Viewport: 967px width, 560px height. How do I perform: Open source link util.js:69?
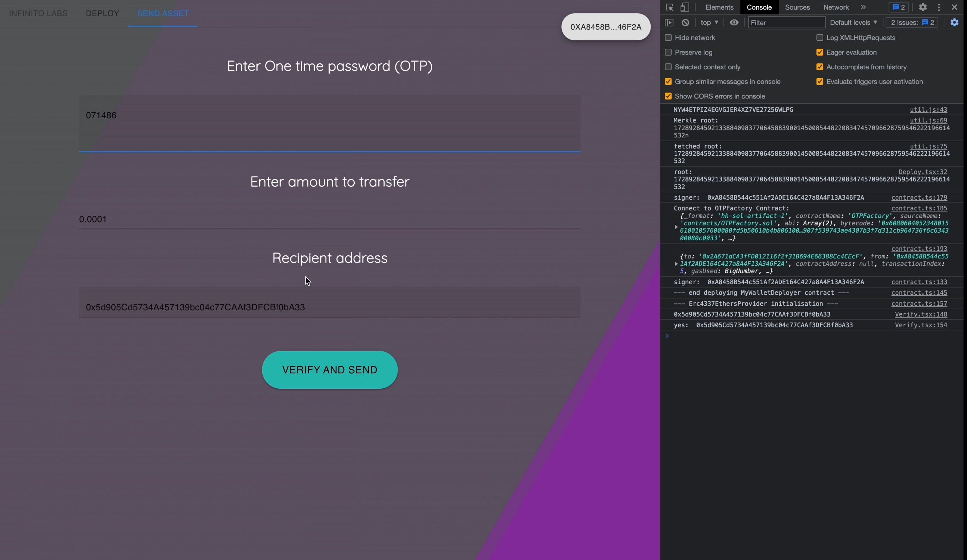click(928, 120)
